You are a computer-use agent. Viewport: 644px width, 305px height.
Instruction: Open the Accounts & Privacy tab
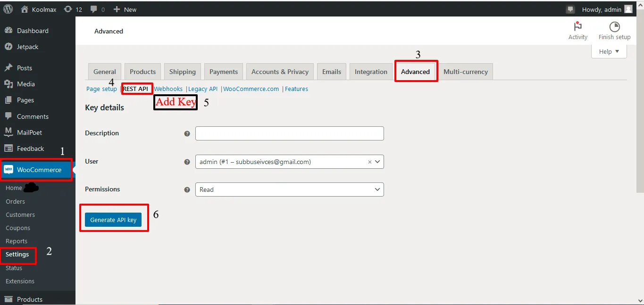point(280,72)
